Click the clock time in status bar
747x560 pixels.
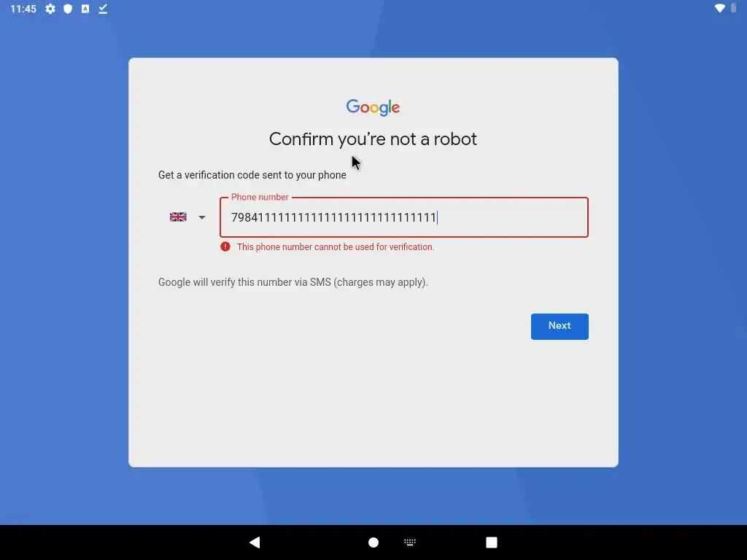23,9
